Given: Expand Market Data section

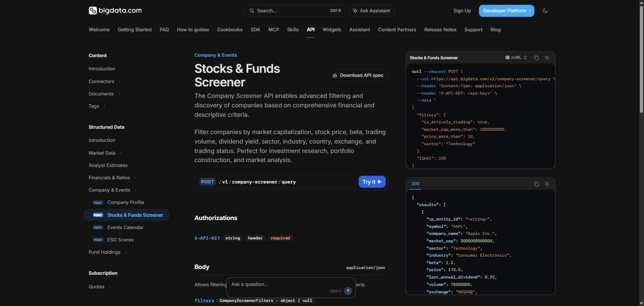Looking at the screenshot, I should coord(121,153).
